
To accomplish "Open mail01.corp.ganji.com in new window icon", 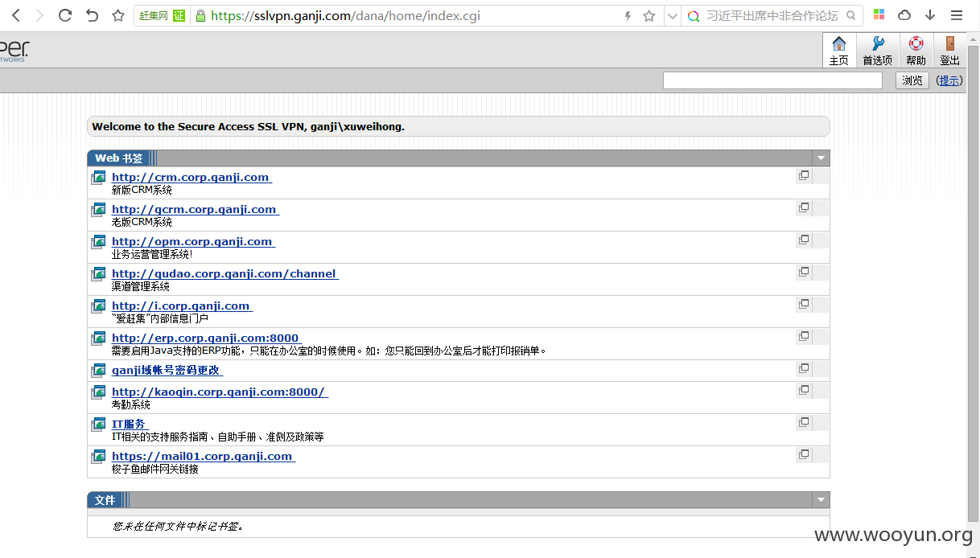I will point(804,454).
